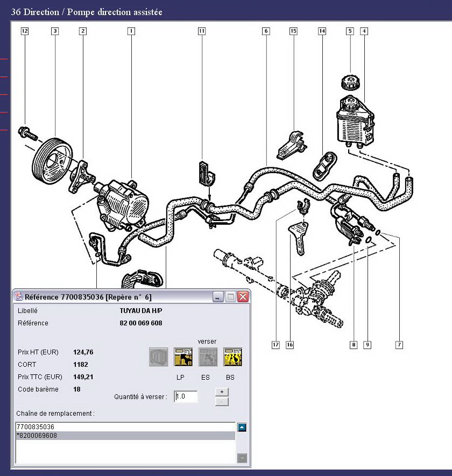
Task: Select callout number 1 for the pump
Action: (131, 31)
